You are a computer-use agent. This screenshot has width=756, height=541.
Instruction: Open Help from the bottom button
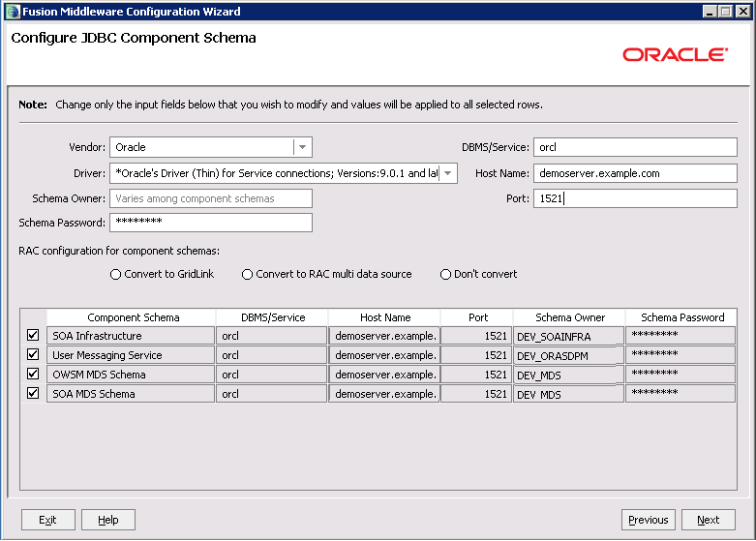coord(108,520)
